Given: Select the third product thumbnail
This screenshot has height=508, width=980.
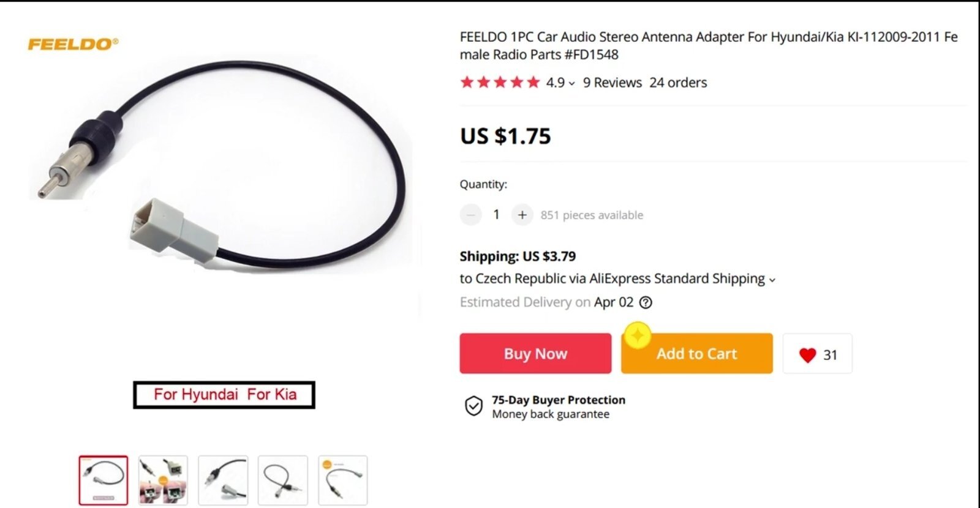Looking at the screenshot, I should [223, 480].
